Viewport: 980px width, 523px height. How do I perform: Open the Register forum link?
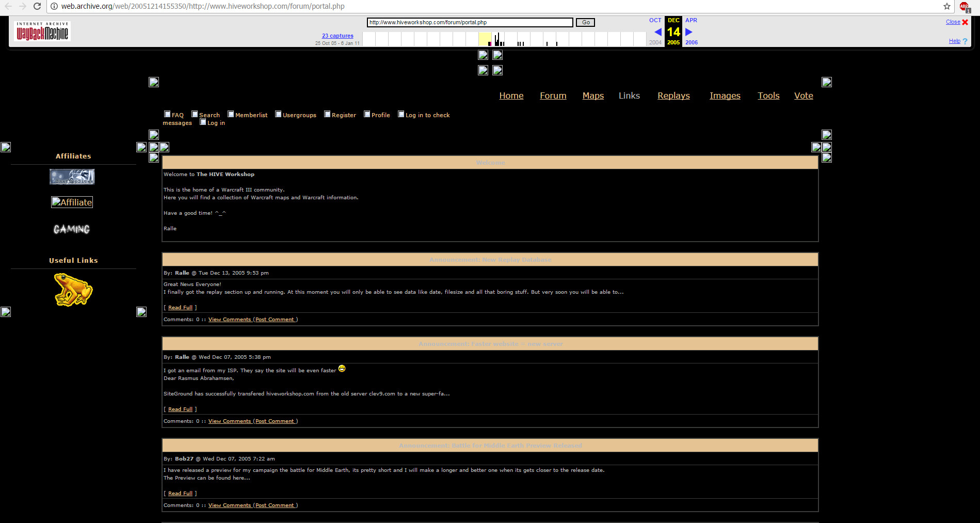[344, 115]
